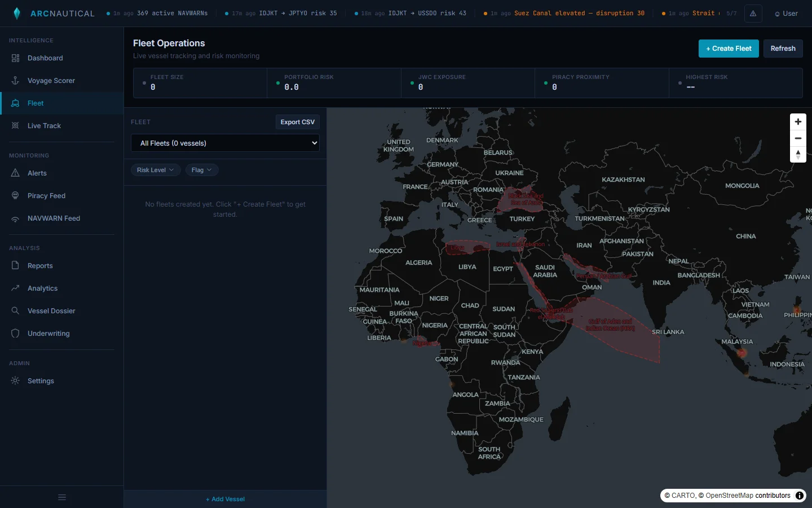The width and height of the screenshot is (812, 508).
Task: Expand the Risk Level filter
Action: point(156,170)
